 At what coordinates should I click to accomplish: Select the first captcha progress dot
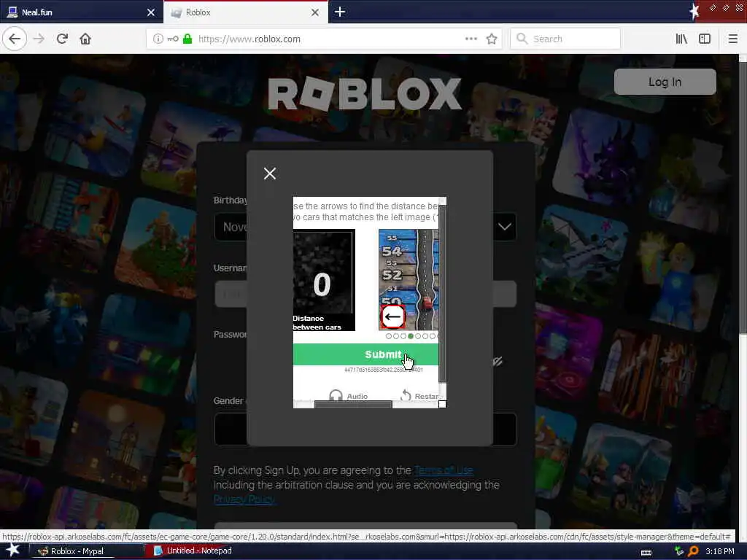389,336
